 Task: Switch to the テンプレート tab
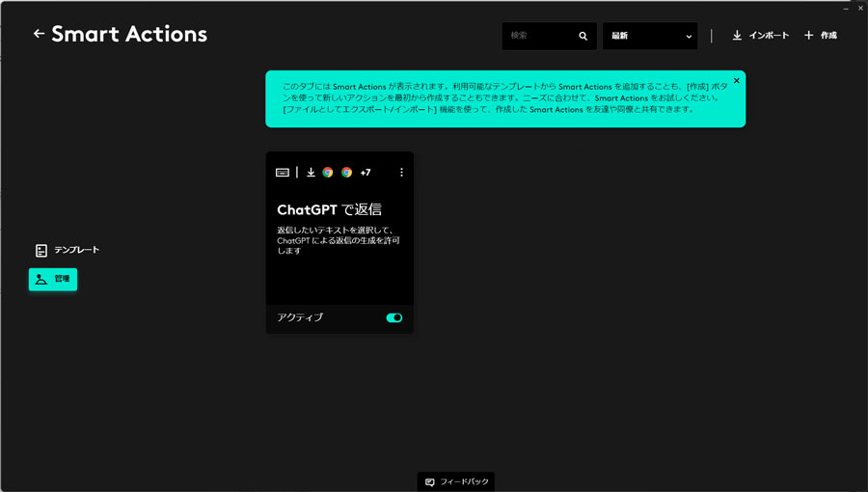[67, 250]
